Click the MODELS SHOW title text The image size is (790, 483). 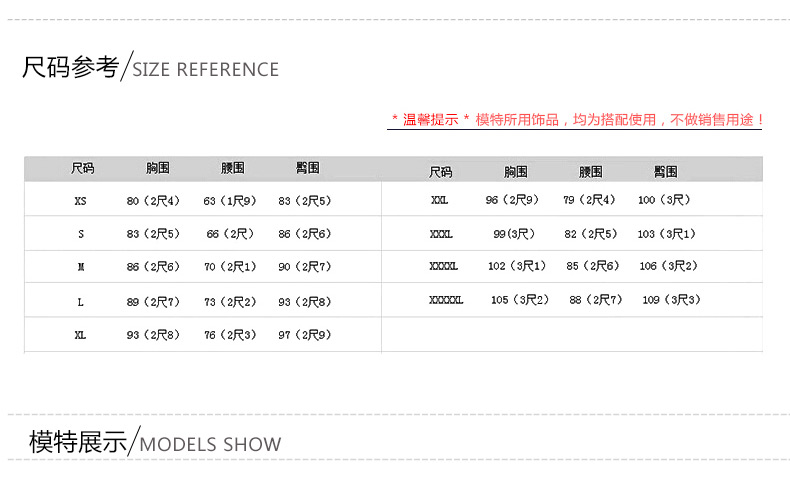coord(210,444)
